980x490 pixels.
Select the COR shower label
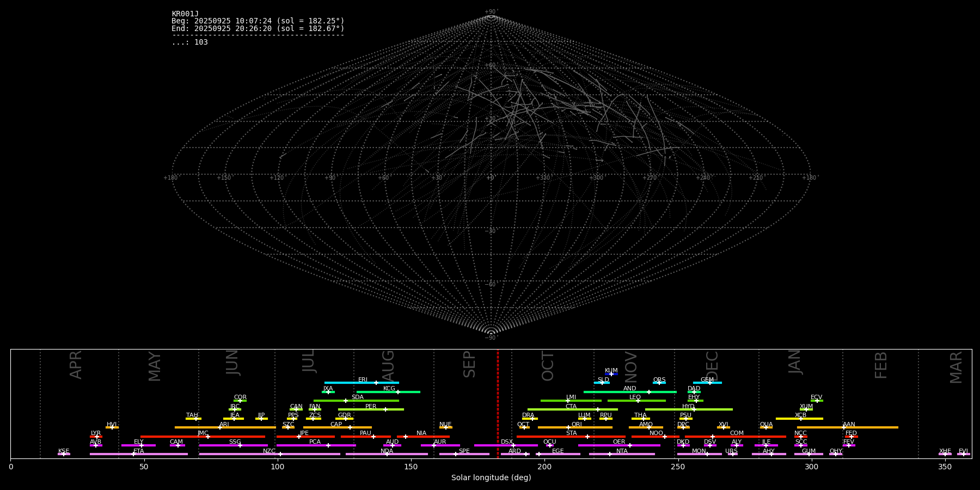click(240, 397)
